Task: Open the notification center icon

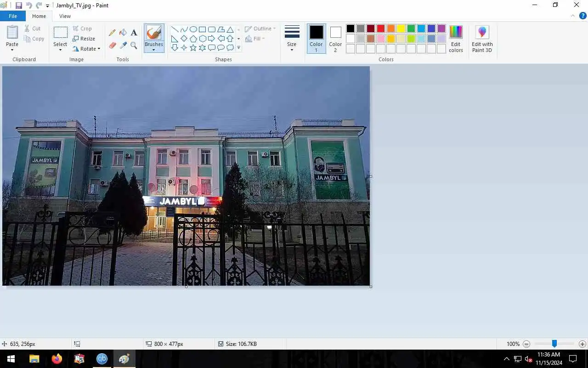Action: (x=573, y=359)
